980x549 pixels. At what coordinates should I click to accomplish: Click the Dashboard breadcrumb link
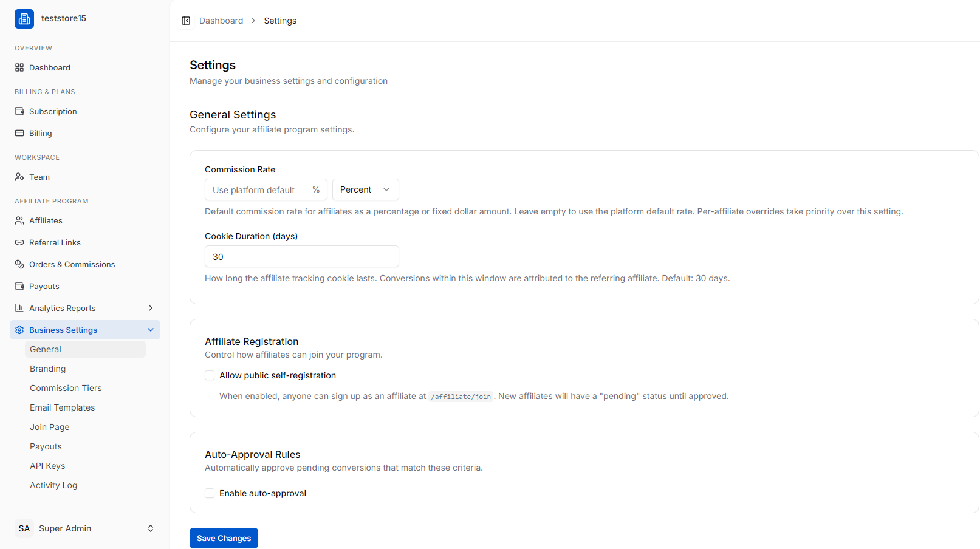click(221, 21)
